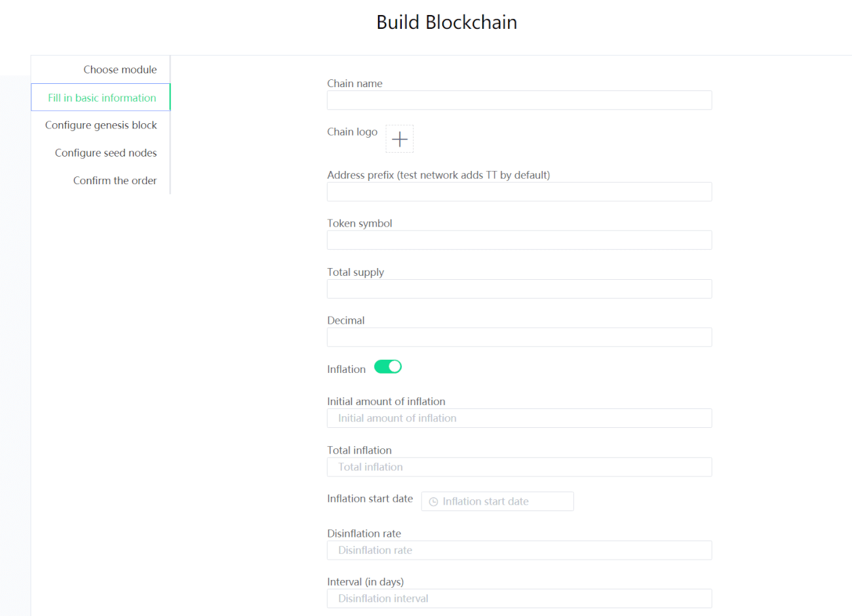Focus the Decimal input field
Screen dimensions: 852x616
[x=519, y=337]
